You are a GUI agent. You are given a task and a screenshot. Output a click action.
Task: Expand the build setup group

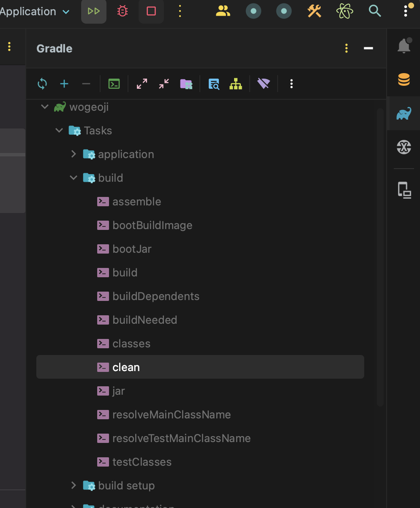[74, 486]
